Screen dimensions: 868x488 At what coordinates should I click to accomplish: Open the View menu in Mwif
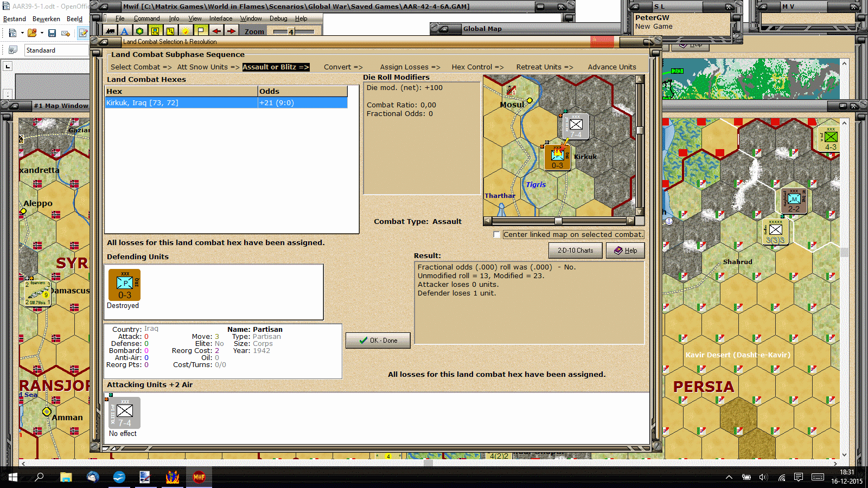pos(195,18)
